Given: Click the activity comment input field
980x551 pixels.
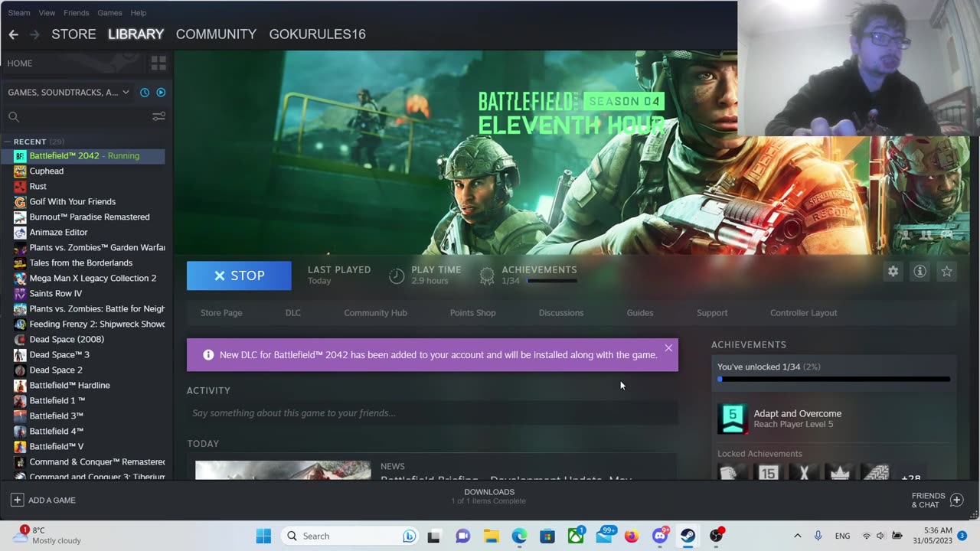Looking at the screenshot, I should click(x=433, y=413).
